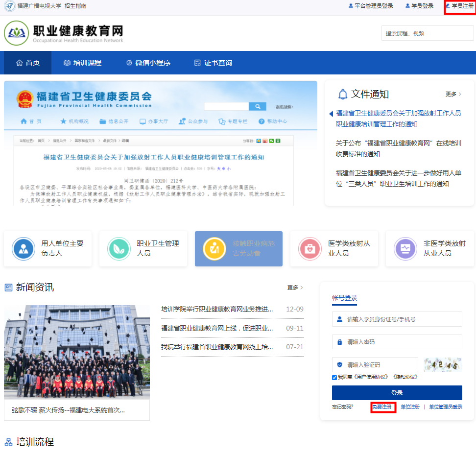Click the 新闻资讯 section header icon

point(8,287)
